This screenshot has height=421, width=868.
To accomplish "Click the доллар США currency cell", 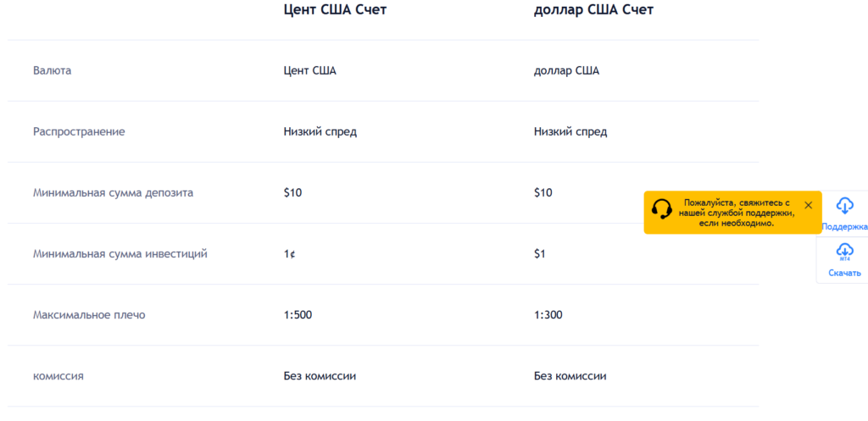I will [x=566, y=70].
